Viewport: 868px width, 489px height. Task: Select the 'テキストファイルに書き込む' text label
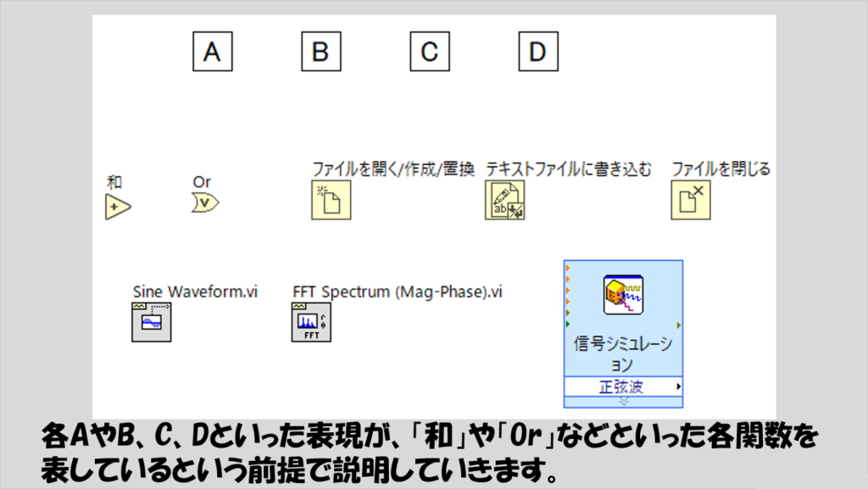[569, 169]
